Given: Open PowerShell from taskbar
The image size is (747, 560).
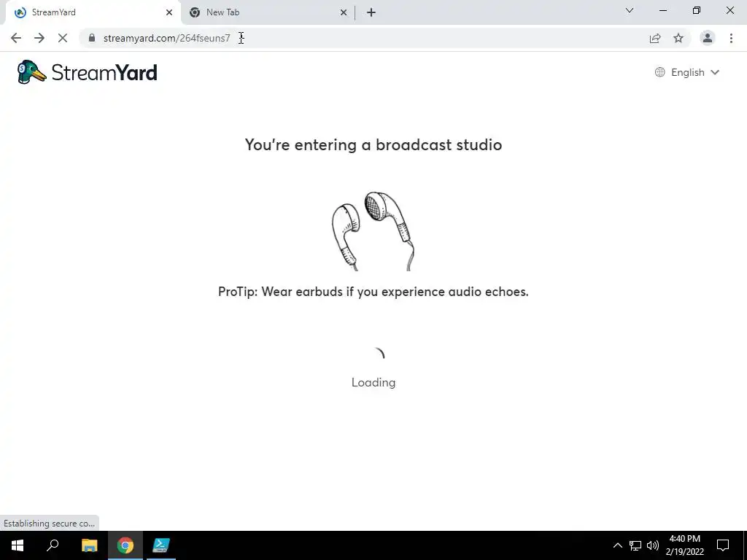Looking at the screenshot, I should [161, 545].
